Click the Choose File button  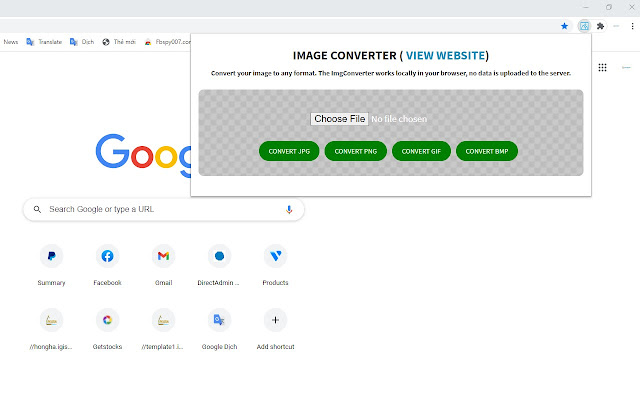pyautogui.click(x=340, y=119)
